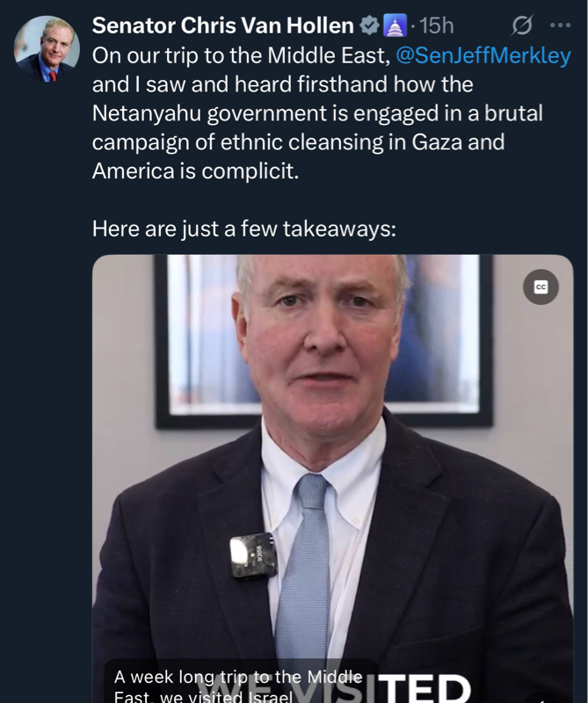The height and width of the screenshot is (703, 588).
Task: Open the three-dot more options menu
Action: coord(560,25)
